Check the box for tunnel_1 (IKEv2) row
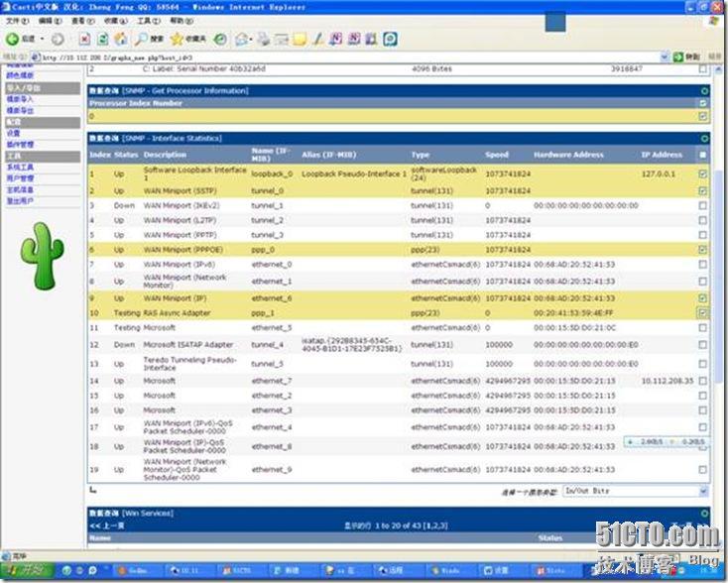The width and height of the screenshot is (728, 583). [x=702, y=205]
